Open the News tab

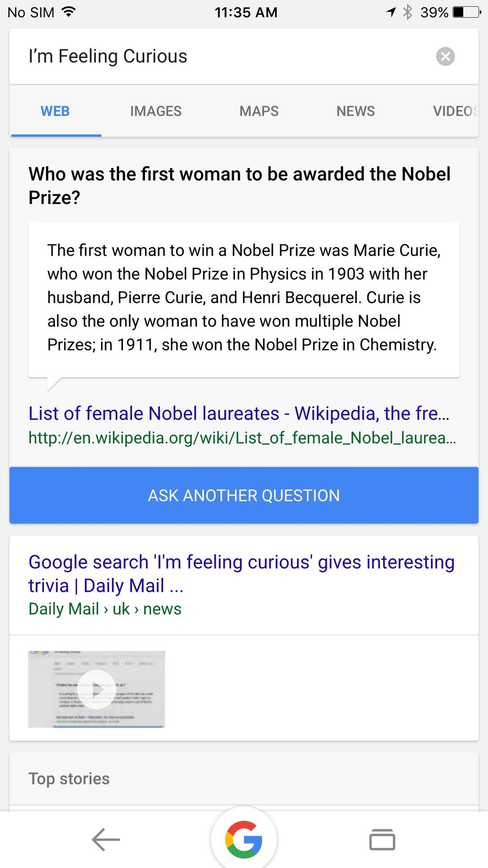coord(355,111)
